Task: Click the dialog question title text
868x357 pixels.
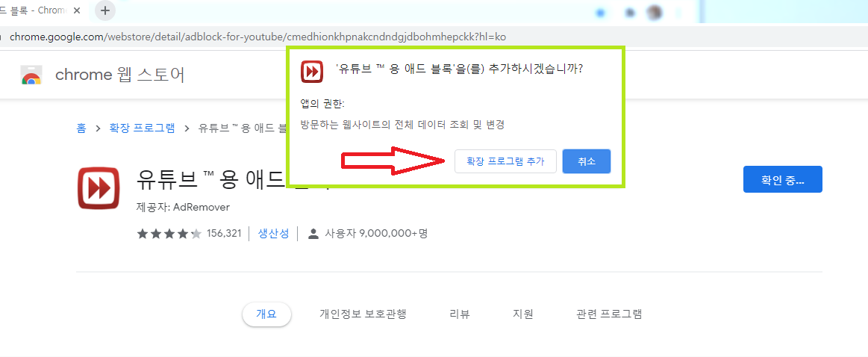Action: (x=459, y=70)
